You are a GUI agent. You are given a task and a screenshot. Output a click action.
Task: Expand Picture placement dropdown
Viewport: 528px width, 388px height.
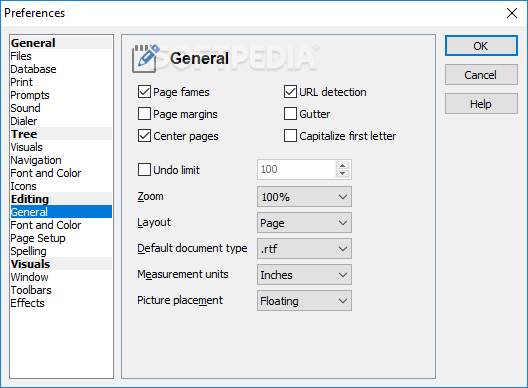click(304, 301)
